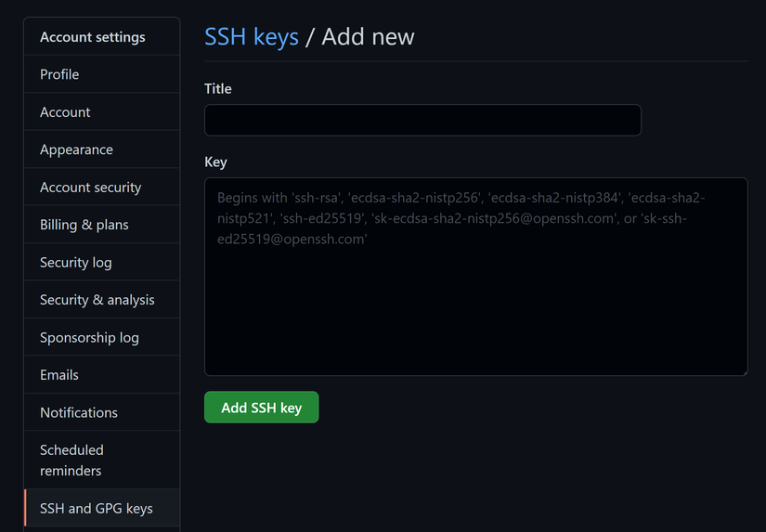Viewport: 766px width, 532px height.
Task: Click the Title field label
Action: [218, 89]
